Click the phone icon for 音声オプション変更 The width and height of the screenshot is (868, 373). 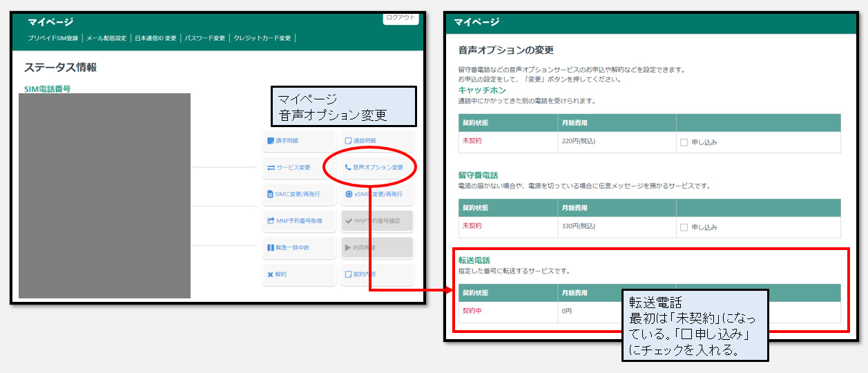click(348, 168)
